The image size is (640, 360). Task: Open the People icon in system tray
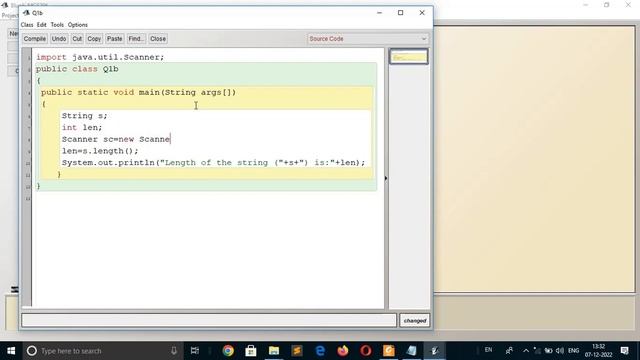point(509,351)
